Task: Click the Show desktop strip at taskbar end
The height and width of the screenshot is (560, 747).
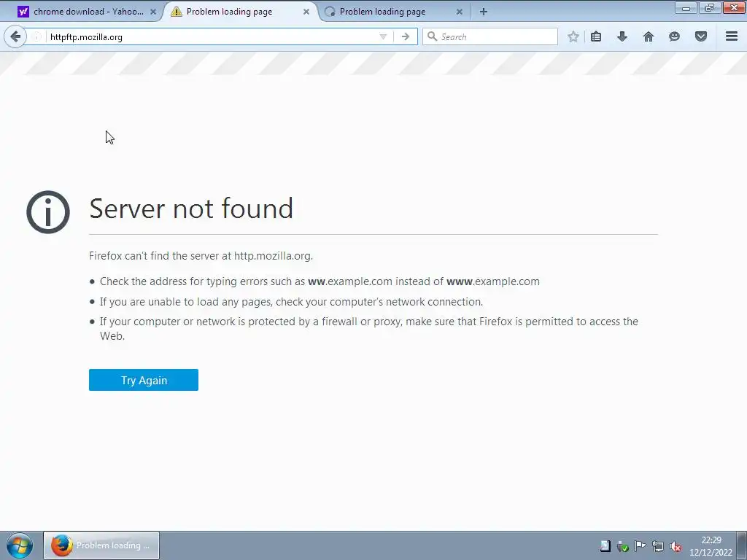Action: [x=742, y=545]
